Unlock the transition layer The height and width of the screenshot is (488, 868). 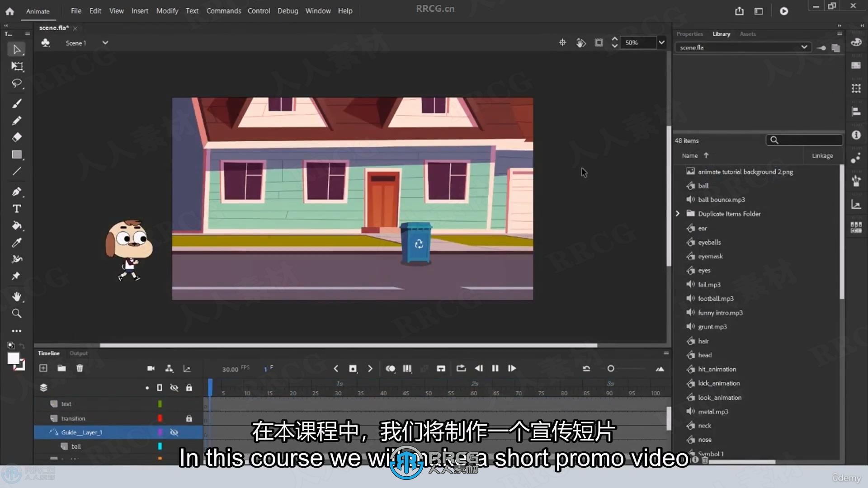189,418
